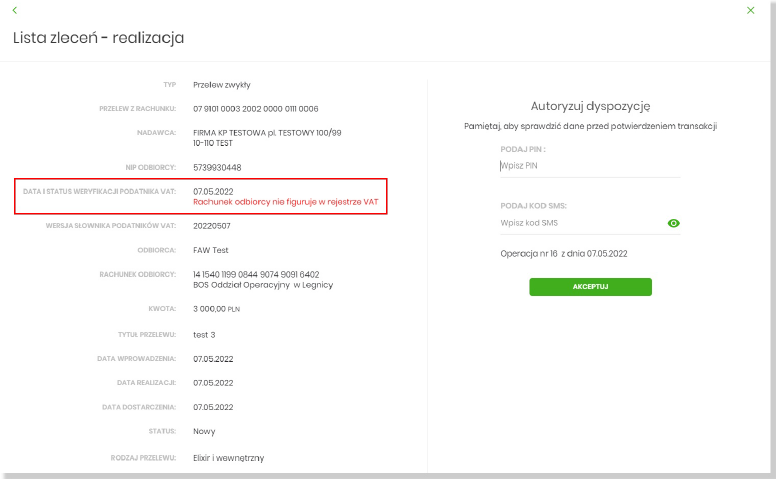Image resolution: width=776 pixels, height=479 pixels.
Task: Click the transfer title 'test 3'
Action: tap(204, 334)
